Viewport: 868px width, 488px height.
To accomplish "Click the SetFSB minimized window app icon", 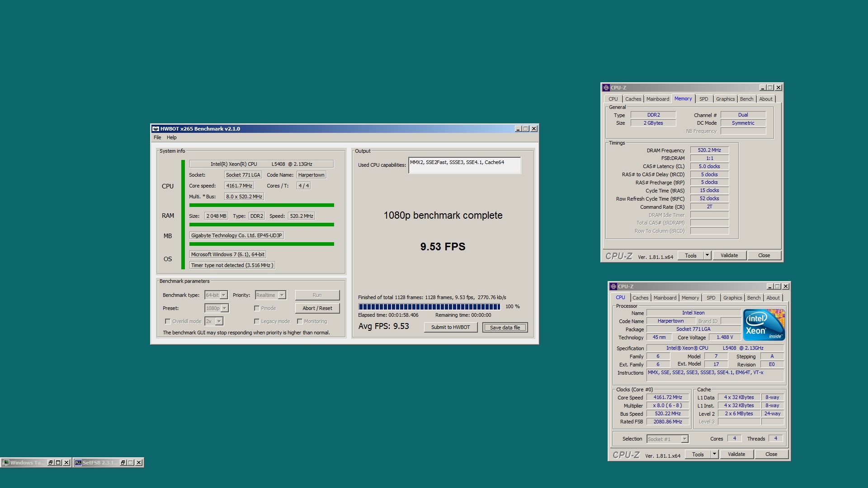I will (x=78, y=463).
